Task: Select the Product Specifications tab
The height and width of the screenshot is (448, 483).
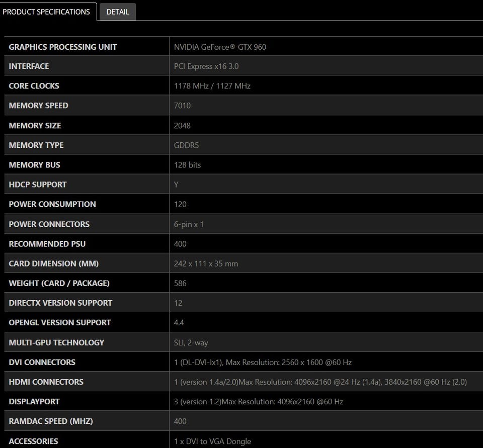Action: [46, 12]
